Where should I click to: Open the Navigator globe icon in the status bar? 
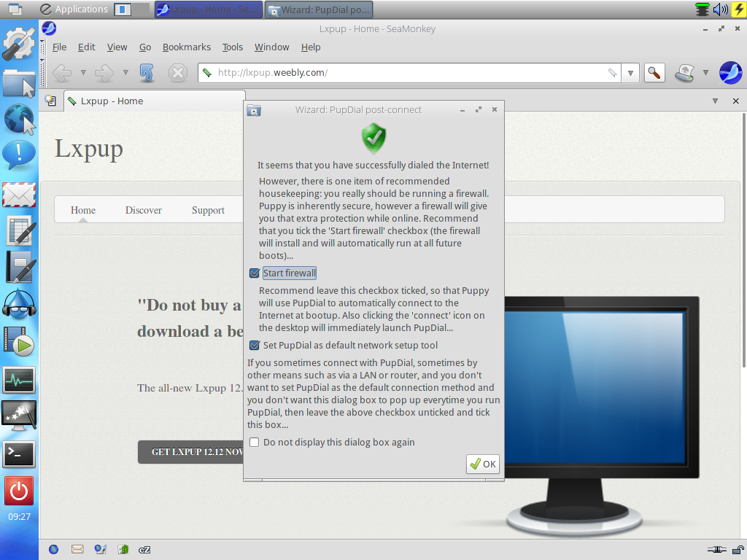tap(54, 550)
